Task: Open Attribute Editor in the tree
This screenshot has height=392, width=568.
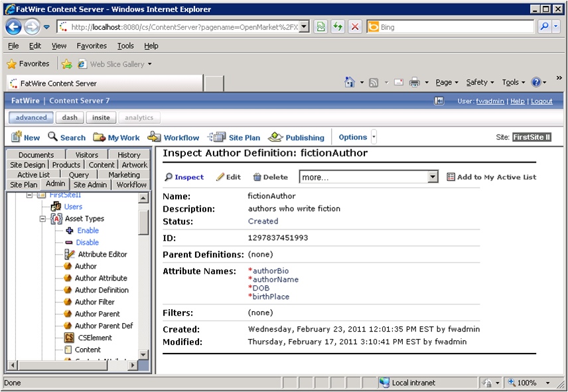Action: (102, 255)
